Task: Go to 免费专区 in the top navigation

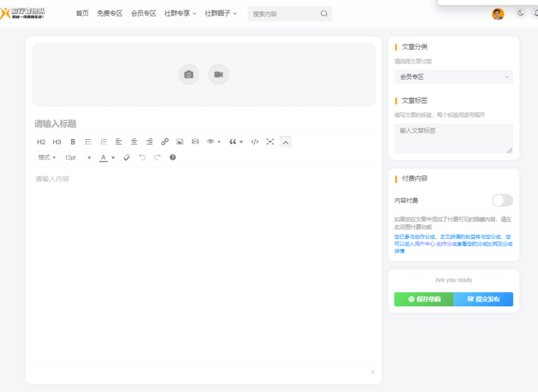Action: coord(109,14)
